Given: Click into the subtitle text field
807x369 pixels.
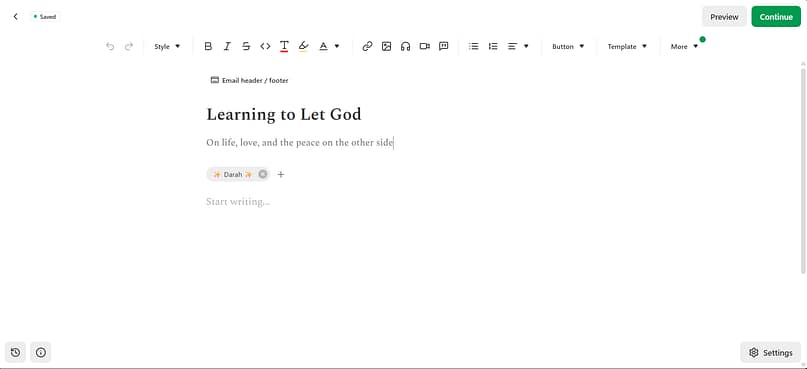Looking at the screenshot, I should click(x=300, y=143).
